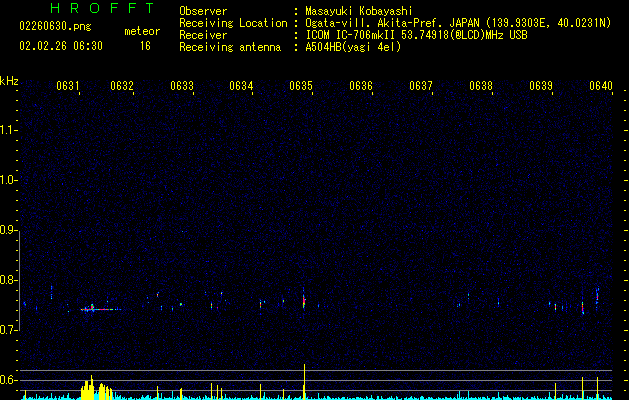
Task: Click the yellow power burst cluster near 0631
Action: [96, 389]
